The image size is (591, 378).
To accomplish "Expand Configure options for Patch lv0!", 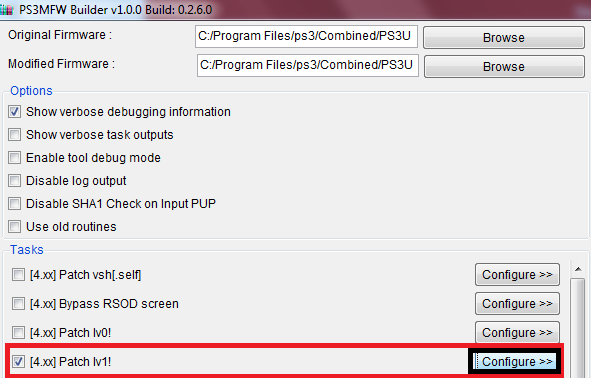I will coord(517,332).
